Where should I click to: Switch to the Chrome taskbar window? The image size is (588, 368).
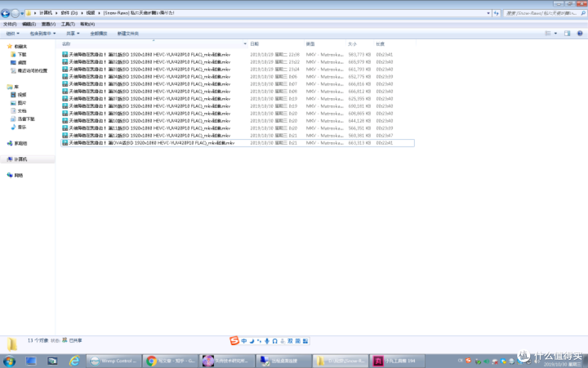(x=170, y=361)
